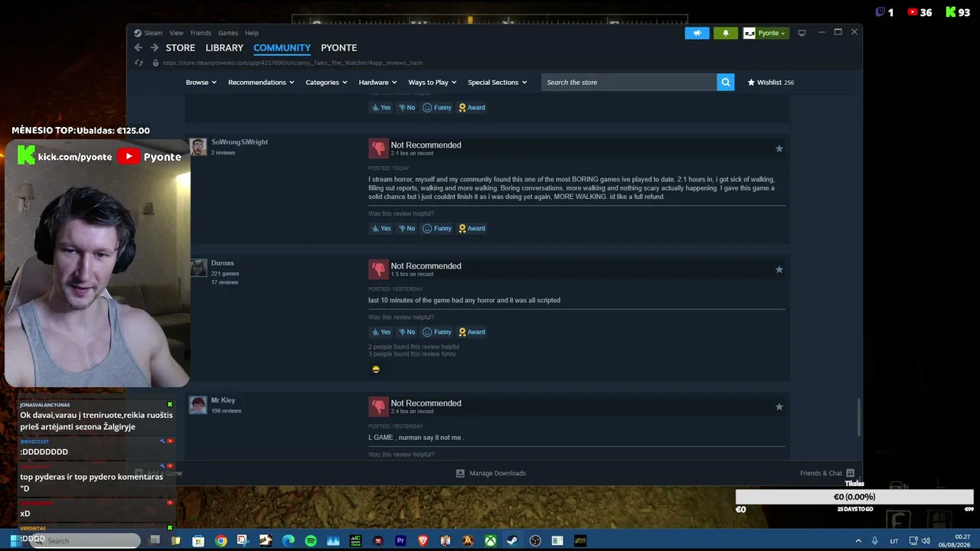This screenshot has height=551, width=980.
Task: Click the blue announcements megaphone icon
Action: point(697,33)
